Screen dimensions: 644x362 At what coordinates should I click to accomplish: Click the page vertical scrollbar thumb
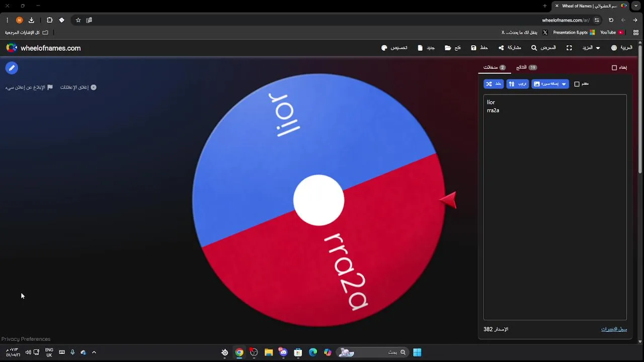pyautogui.click(x=640, y=111)
